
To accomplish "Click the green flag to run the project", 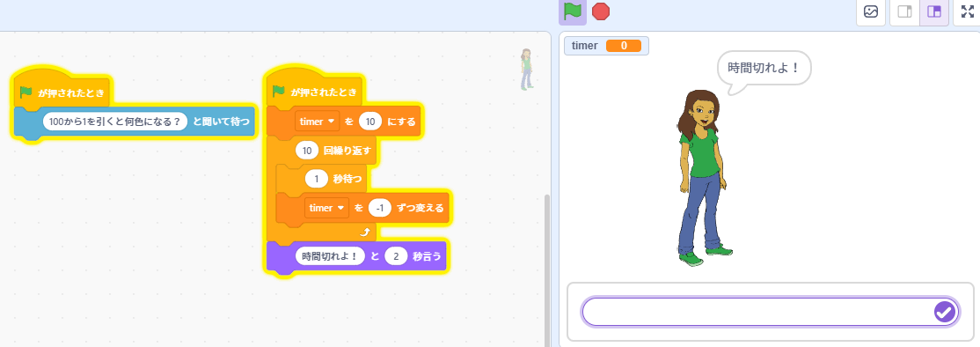I will (573, 11).
